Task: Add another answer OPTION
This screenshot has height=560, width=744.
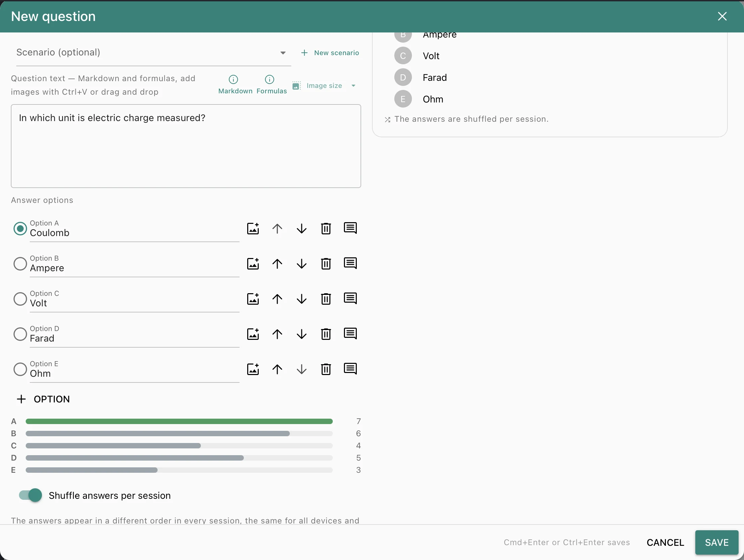Action: 43,399
